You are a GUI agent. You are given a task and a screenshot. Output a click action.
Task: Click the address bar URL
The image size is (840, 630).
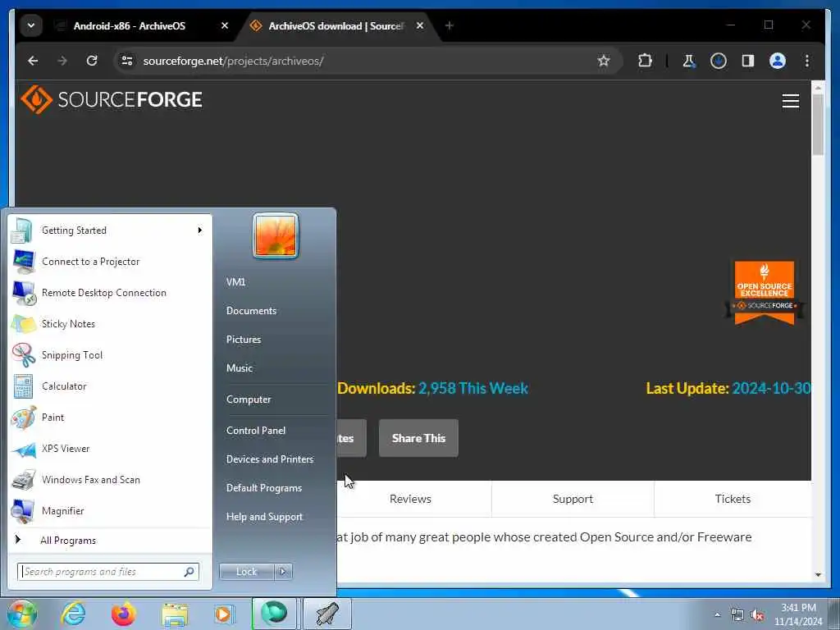pyautogui.click(x=233, y=61)
